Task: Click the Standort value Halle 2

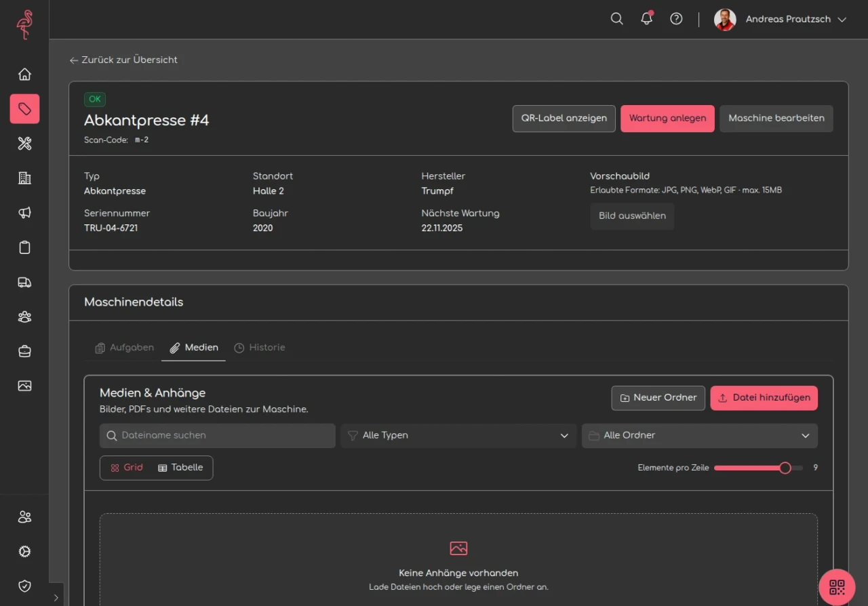Action: pos(269,191)
